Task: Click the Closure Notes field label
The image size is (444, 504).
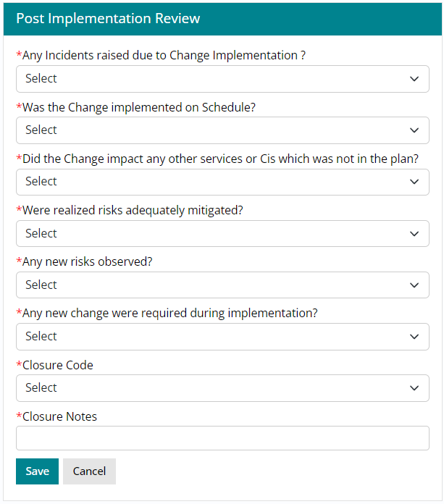Action: (59, 416)
